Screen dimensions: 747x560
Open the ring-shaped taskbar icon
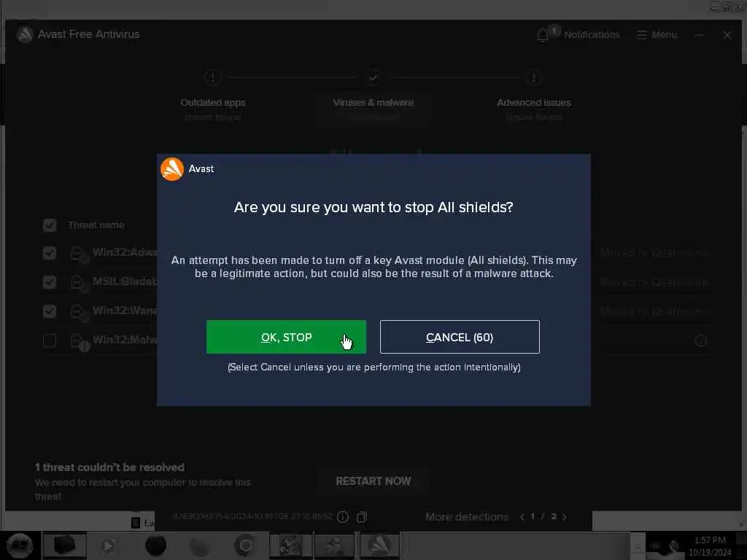pyautogui.click(x=245, y=545)
